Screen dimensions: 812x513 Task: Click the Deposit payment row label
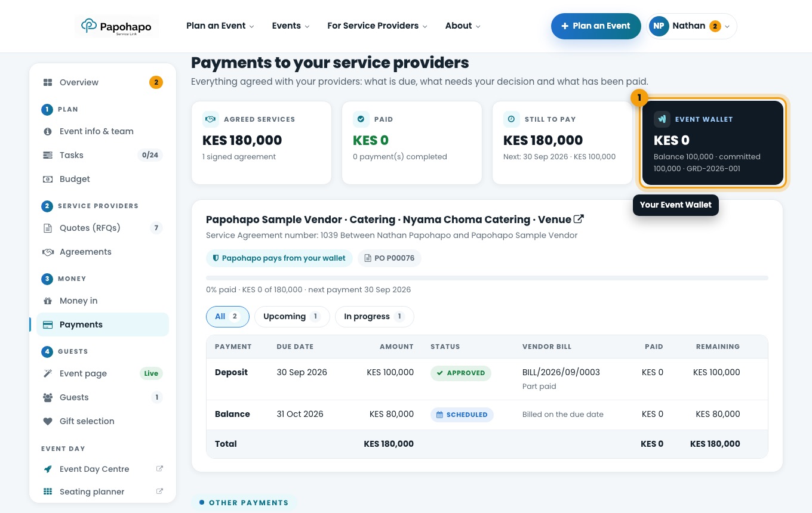tap(232, 372)
